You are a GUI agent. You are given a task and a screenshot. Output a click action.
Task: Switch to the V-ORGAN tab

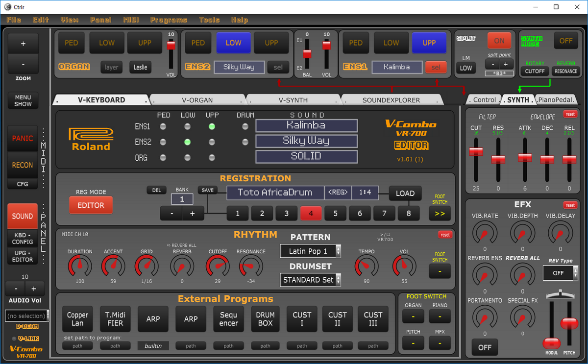pyautogui.click(x=197, y=100)
